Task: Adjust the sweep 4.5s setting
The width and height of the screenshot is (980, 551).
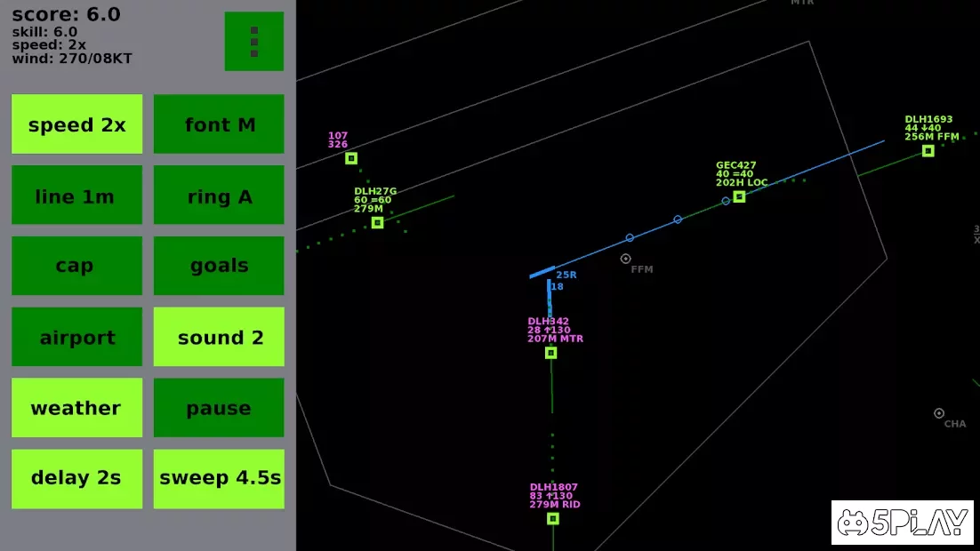Action: [x=219, y=478]
